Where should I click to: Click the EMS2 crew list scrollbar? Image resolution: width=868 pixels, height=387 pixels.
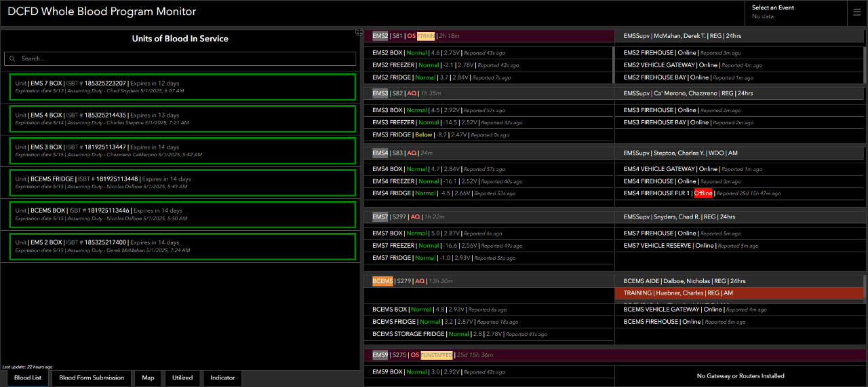(x=614, y=64)
